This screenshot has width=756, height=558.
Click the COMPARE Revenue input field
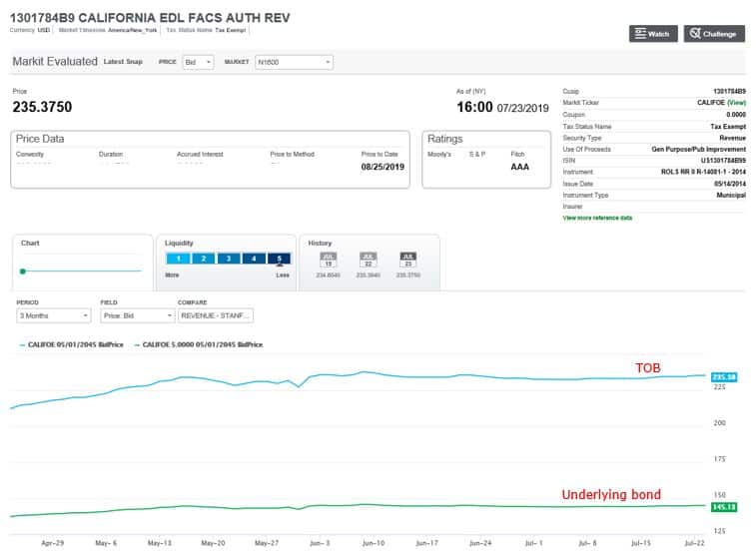point(216,315)
